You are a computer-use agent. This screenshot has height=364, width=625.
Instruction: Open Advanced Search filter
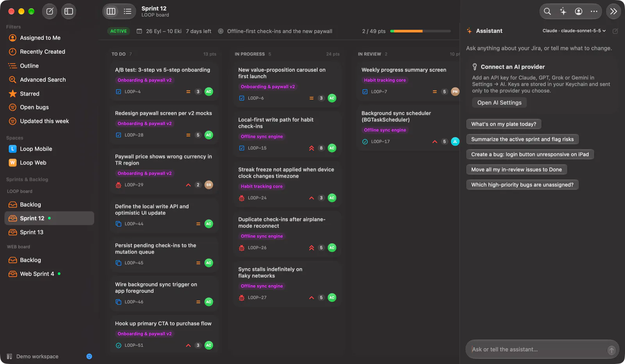[49, 80]
